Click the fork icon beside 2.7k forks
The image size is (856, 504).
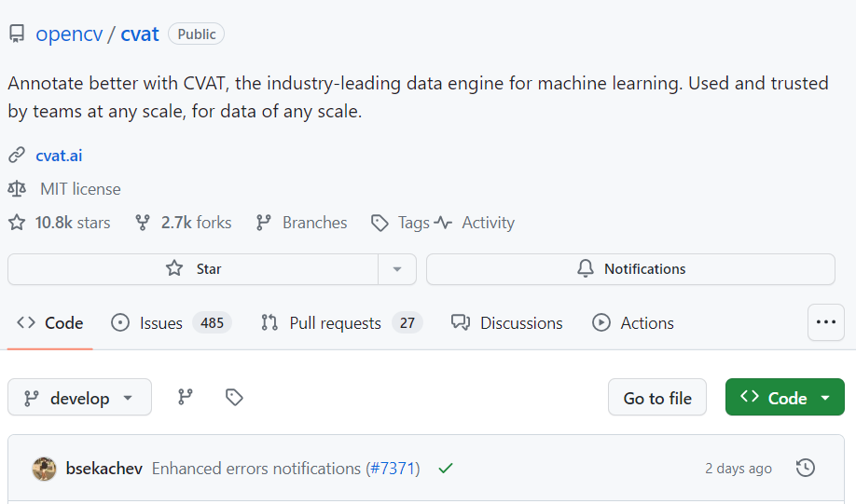143,223
